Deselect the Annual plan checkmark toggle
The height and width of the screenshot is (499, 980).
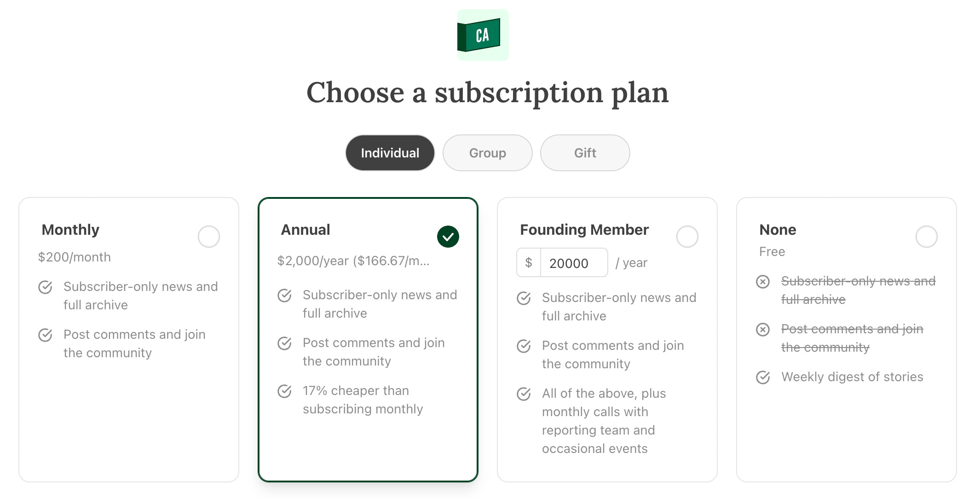448,236
